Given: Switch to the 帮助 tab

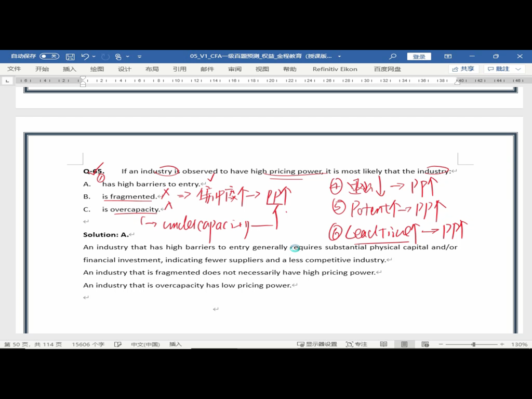Looking at the screenshot, I should point(290,69).
